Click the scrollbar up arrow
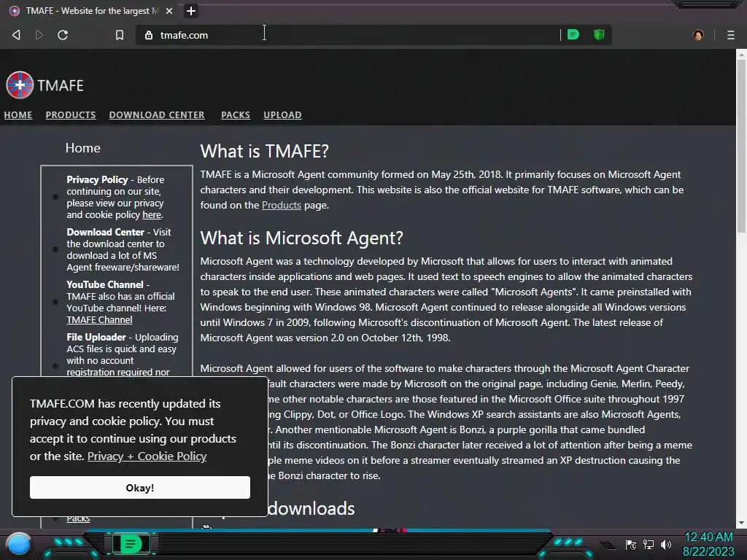The width and height of the screenshot is (747, 560). (x=741, y=54)
